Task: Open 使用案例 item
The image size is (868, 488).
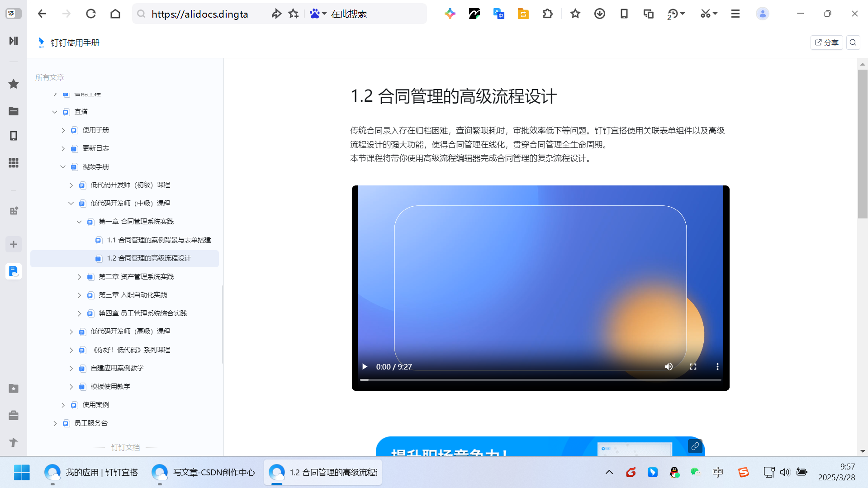Action: [x=96, y=404]
